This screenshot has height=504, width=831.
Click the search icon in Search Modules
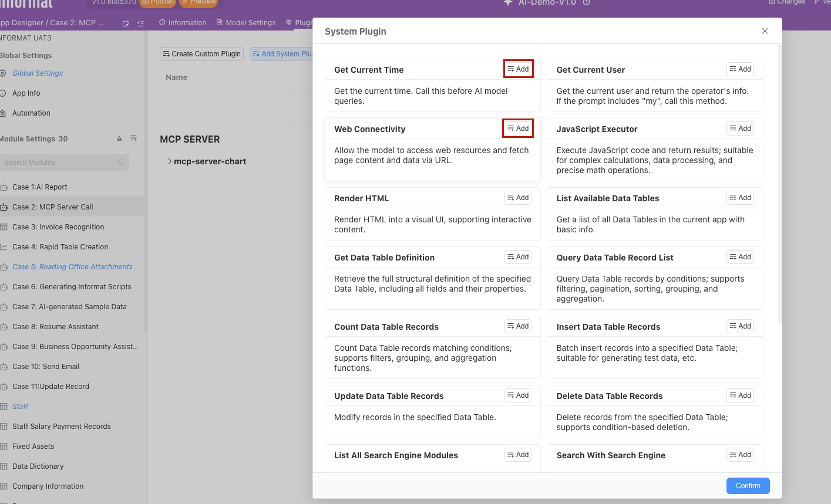click(x=121, y=163)
